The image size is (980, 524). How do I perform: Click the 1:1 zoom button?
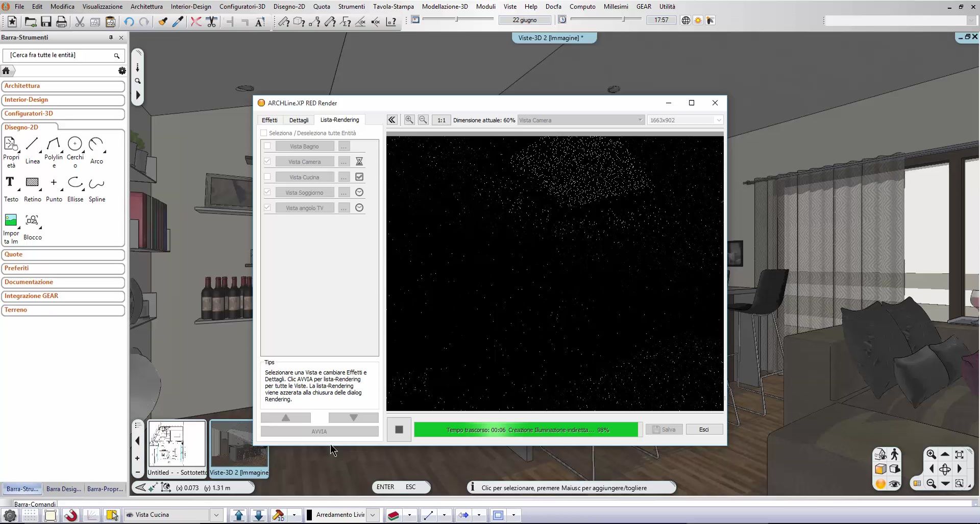442,120
